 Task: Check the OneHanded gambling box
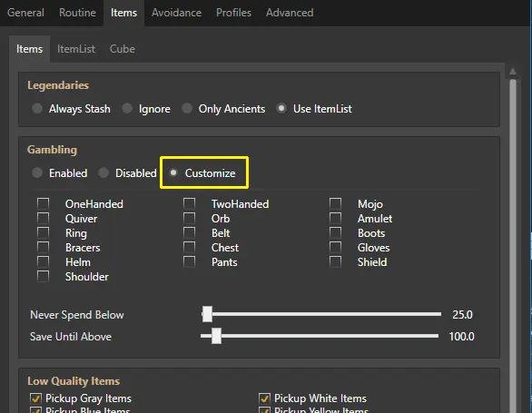pos(43,203)
